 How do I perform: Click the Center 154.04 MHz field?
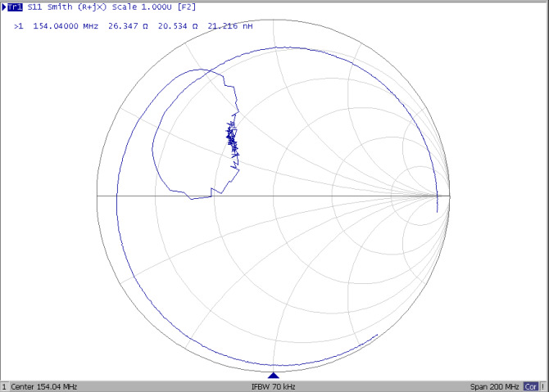[44, 386]
